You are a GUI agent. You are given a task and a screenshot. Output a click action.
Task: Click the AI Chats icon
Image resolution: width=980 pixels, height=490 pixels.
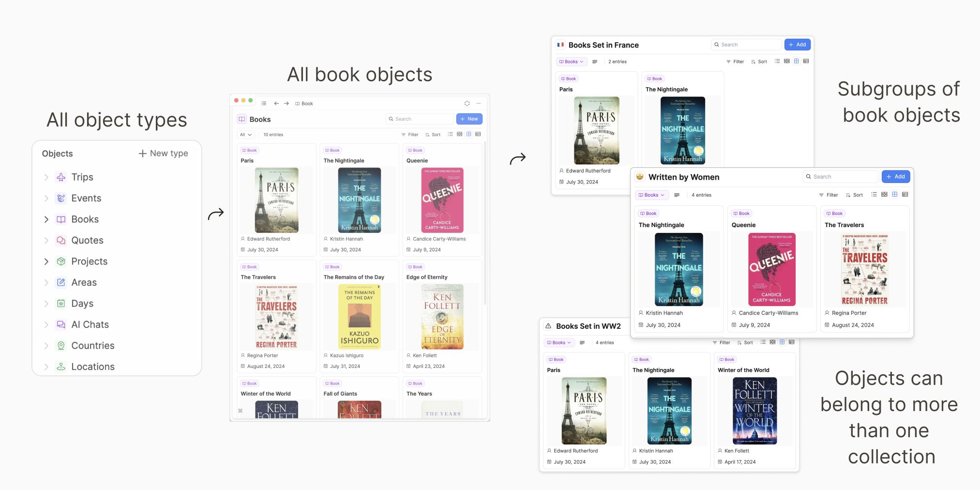pyautogui.click(x=61, y=325)
